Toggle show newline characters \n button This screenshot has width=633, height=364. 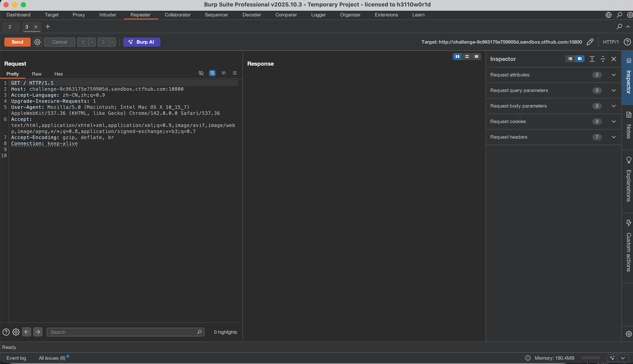click(223, 73)
